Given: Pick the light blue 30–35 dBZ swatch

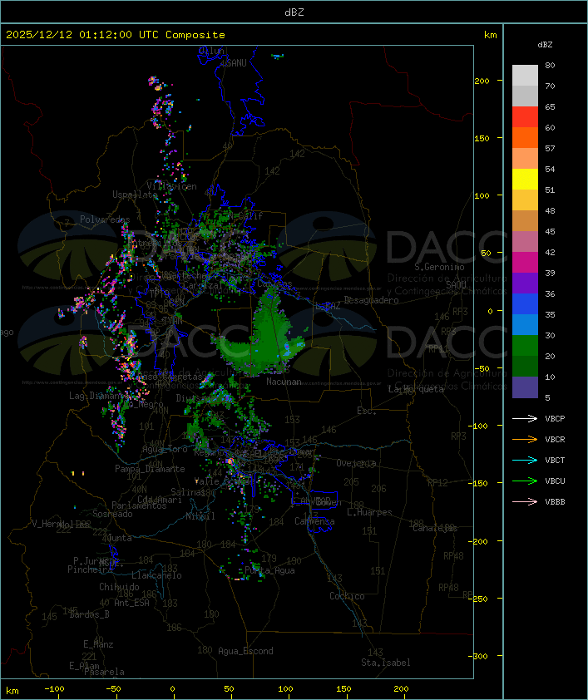Looking at the screenshot, I should pyautogui.click(x=525, y=324).
